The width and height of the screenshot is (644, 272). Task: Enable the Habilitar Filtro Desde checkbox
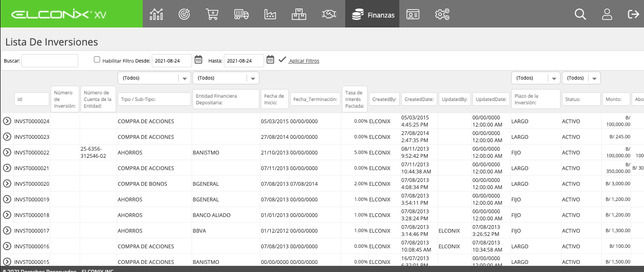pos(97,60)
